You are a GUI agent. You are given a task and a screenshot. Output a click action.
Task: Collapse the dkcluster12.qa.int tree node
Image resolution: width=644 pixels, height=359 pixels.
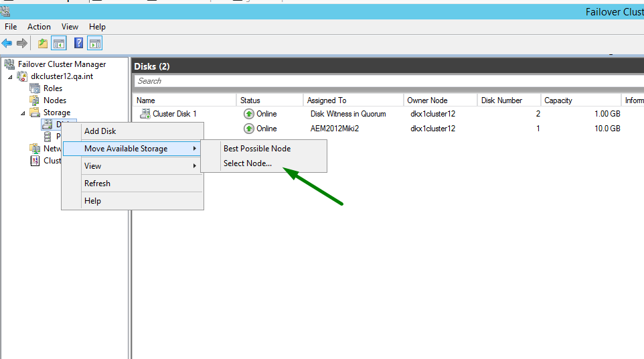tap(10, 77)
